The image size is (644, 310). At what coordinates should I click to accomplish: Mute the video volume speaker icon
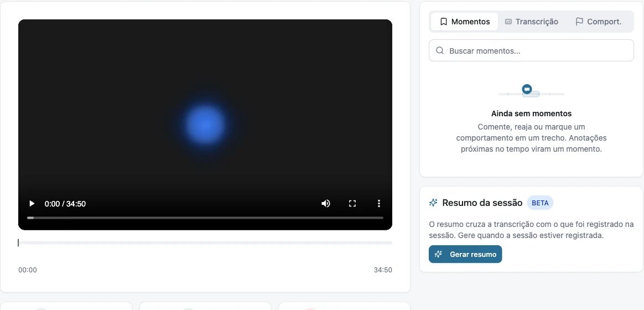(x=326, y=204)
